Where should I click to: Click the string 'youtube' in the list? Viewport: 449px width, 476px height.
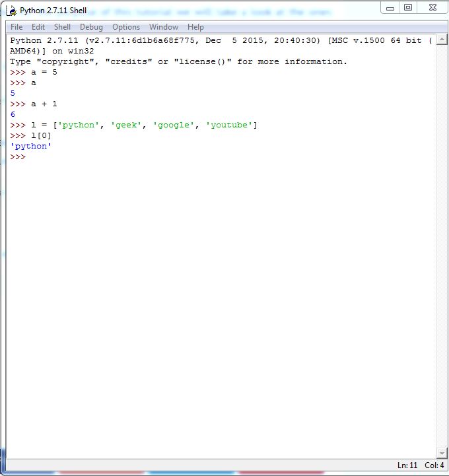pos(229,125)
